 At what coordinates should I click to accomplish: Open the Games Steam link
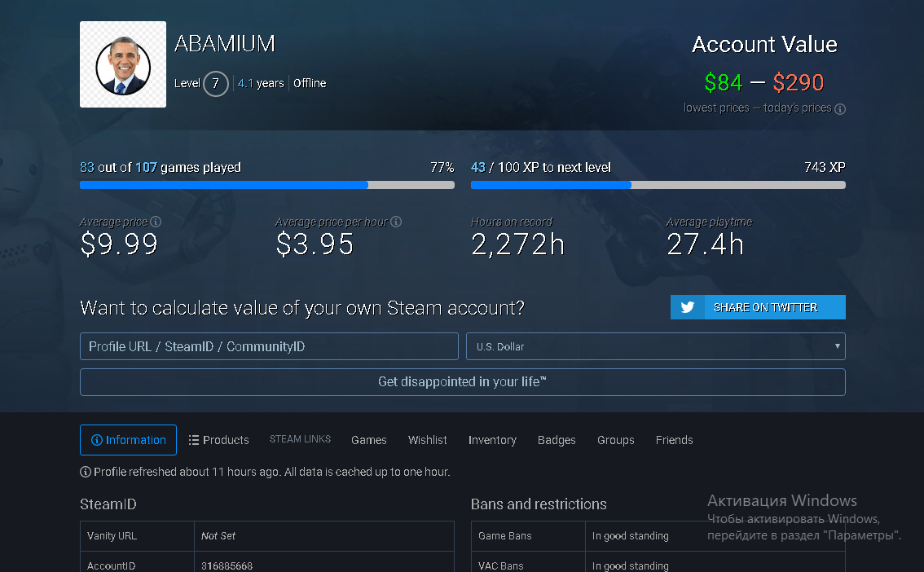click(369, 440)
